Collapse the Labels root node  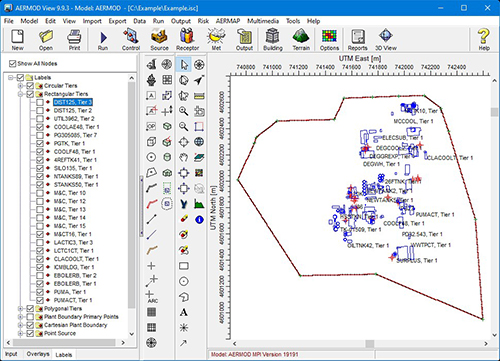coord(11,78)
